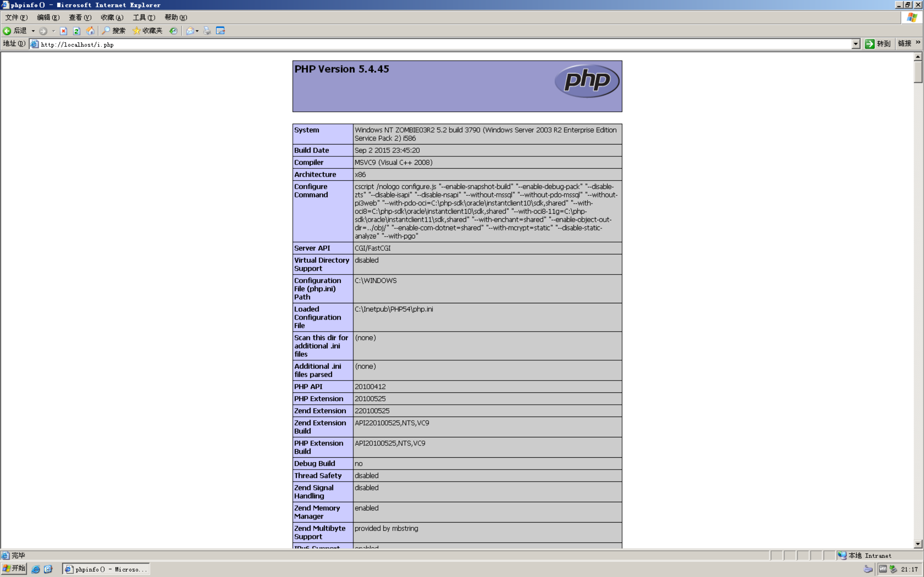
Task: Expand the 链接 links bar chevron
Action: (918, 42)
